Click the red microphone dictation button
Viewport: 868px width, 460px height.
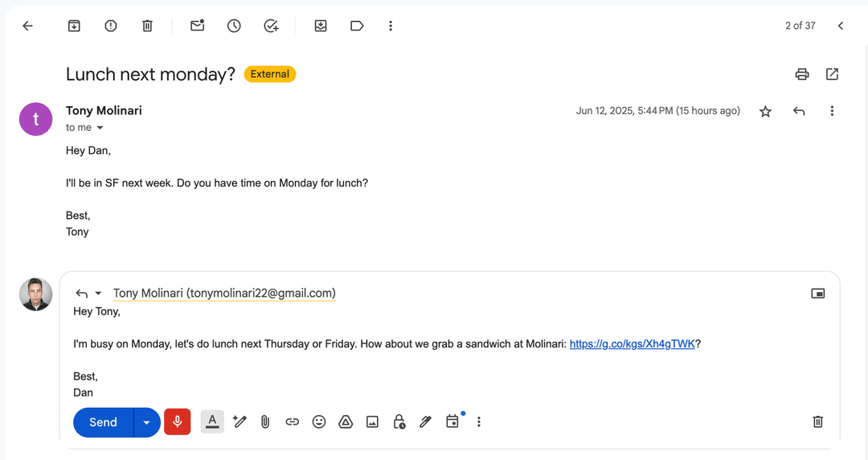click(177, 422)
